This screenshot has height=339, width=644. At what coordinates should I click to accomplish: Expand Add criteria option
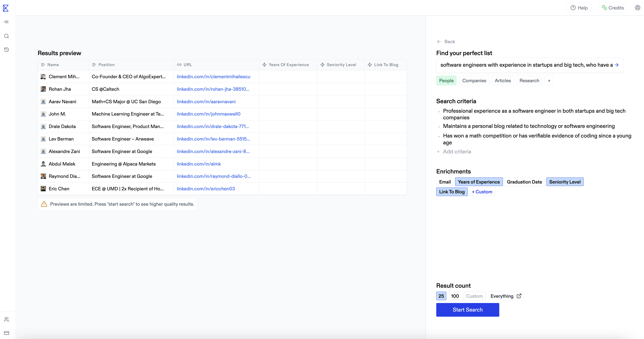coord(457,152)
